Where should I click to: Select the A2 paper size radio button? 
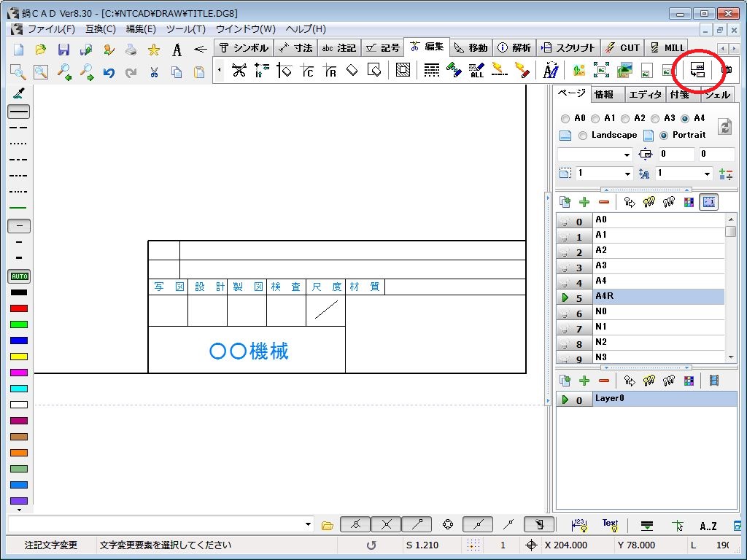pos(625,119)
